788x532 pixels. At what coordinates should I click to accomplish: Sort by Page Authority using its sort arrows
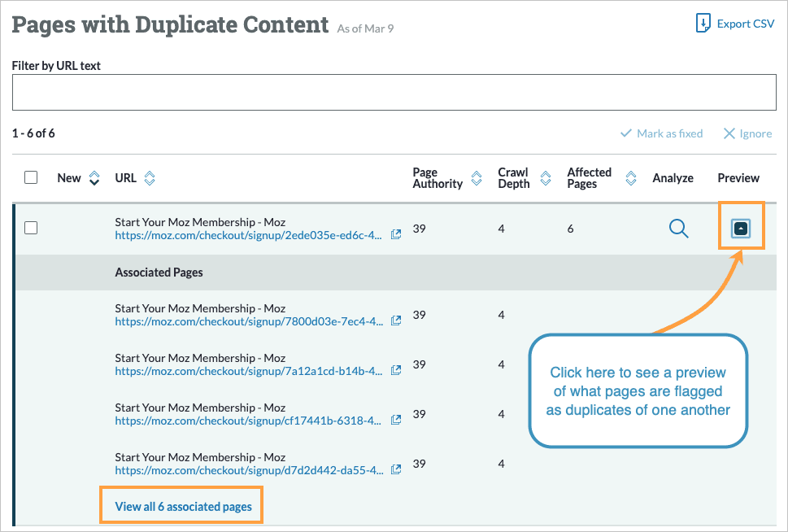coord(476,177)
